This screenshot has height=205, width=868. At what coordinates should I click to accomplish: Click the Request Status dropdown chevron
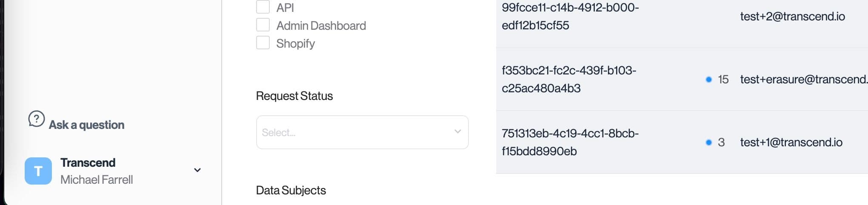(457, 131)
